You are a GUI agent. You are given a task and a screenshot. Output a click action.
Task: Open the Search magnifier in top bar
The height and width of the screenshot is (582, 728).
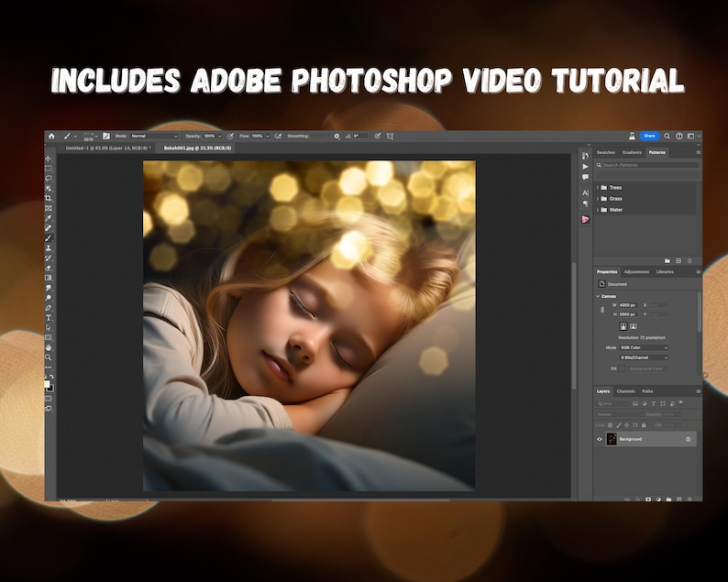pos(667,136)
